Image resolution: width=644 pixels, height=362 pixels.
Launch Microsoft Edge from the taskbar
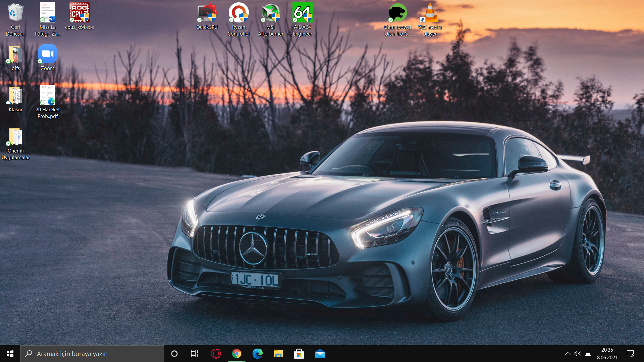258,354
